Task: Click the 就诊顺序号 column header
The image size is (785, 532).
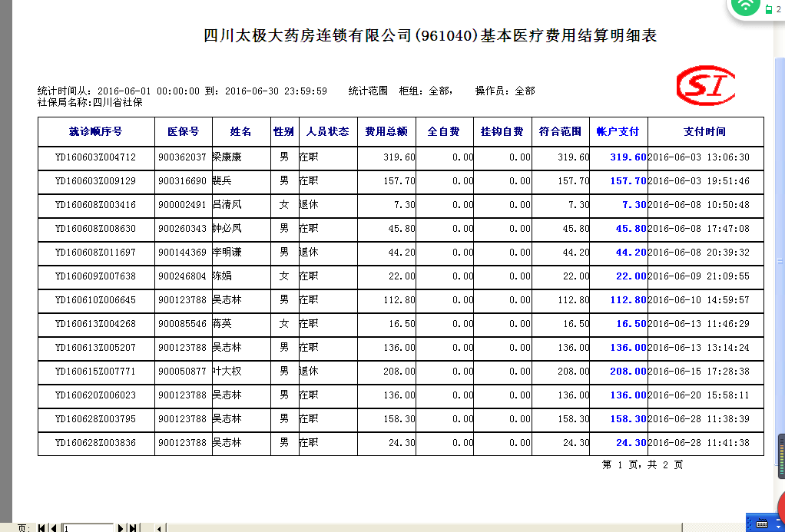Action: tap(95, 131)
